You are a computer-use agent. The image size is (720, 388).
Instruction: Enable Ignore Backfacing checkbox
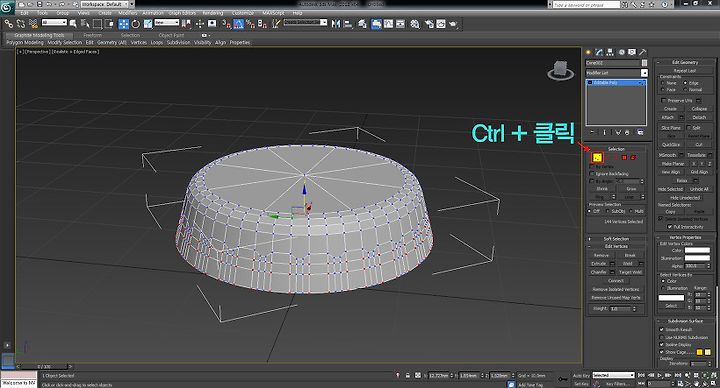(592, 174)
